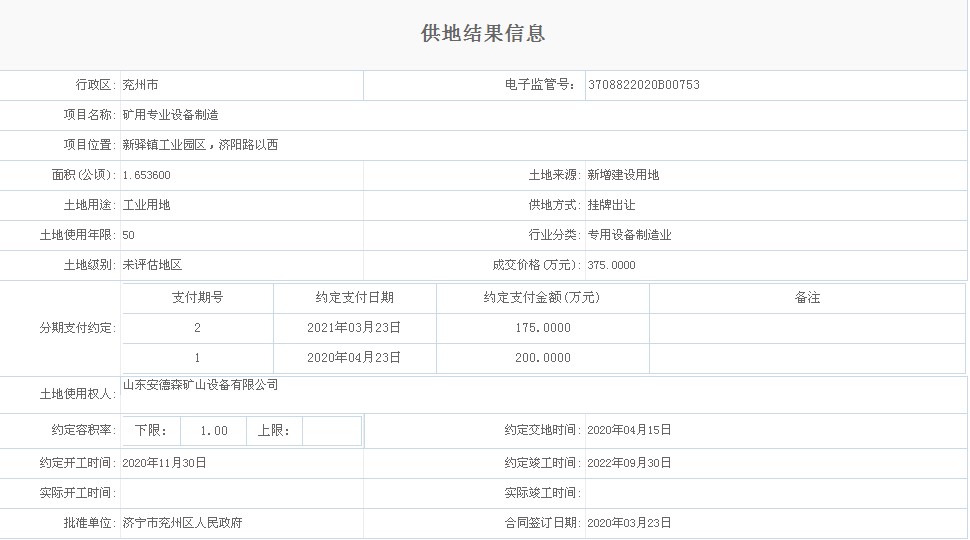Screen dimensions: 970x540
Task: Select the 行政区 value 兖州市
Action: coord(140,85)
